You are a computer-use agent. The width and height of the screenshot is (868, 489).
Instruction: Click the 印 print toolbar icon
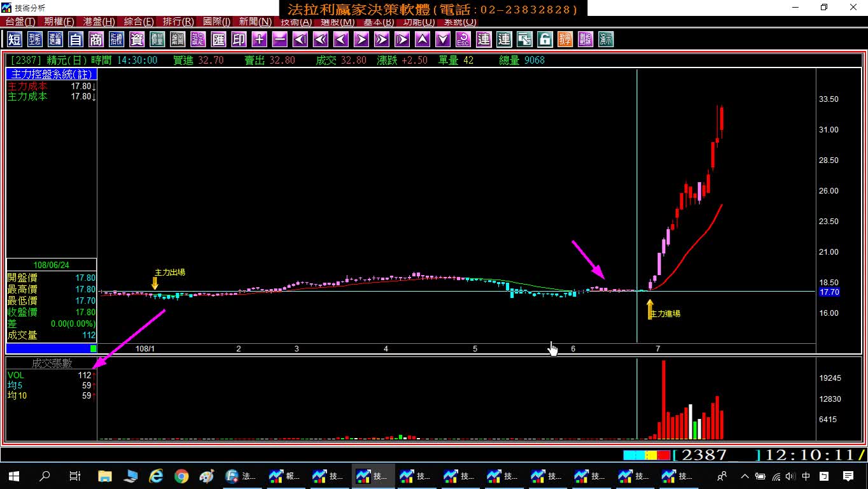click(x=239, y=39)
